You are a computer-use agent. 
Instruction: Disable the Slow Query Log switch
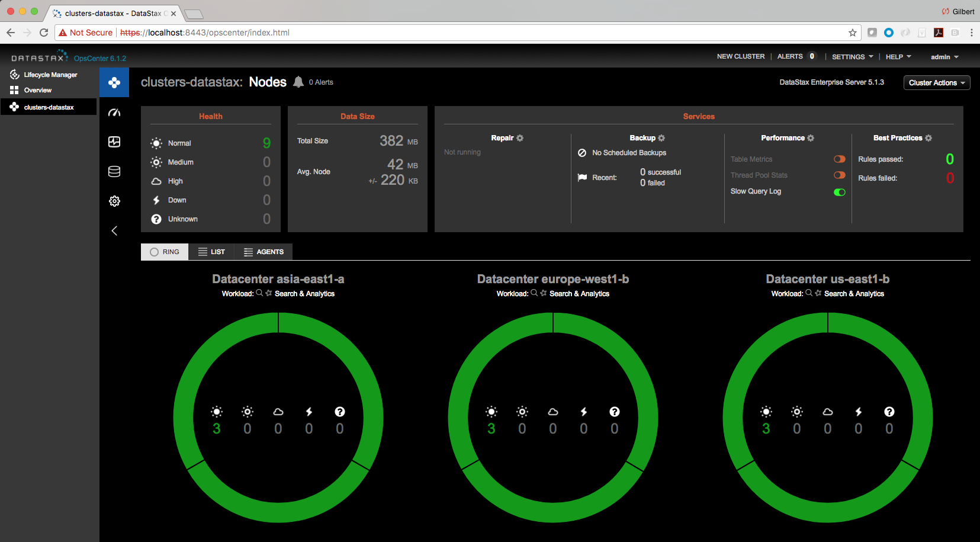pyautogui.click(x=839, y=192)
